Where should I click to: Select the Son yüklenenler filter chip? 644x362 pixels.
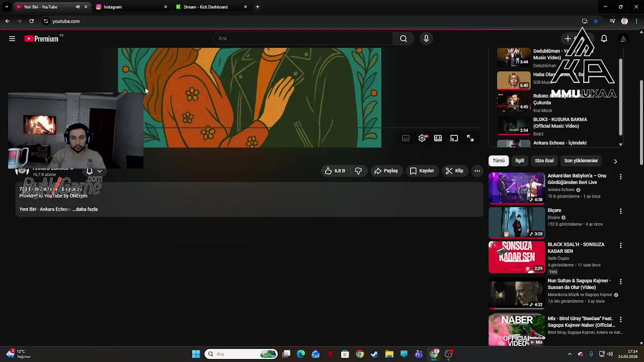pyautogui.click(x=581, y=161)
